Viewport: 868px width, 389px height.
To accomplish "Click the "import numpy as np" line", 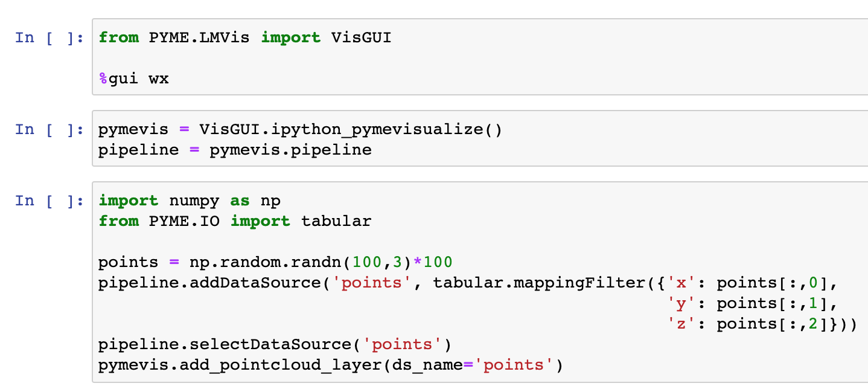I will tap(190, 201).
